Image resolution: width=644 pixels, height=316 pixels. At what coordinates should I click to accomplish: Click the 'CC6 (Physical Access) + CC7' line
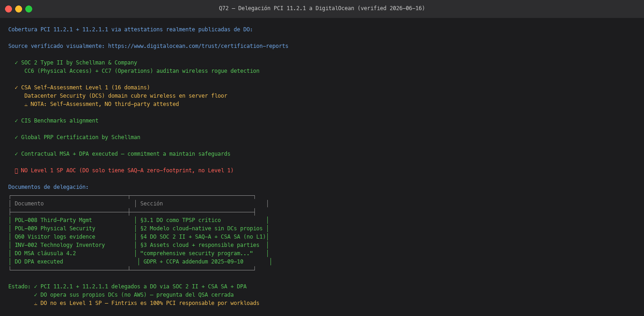click(142, 71)
